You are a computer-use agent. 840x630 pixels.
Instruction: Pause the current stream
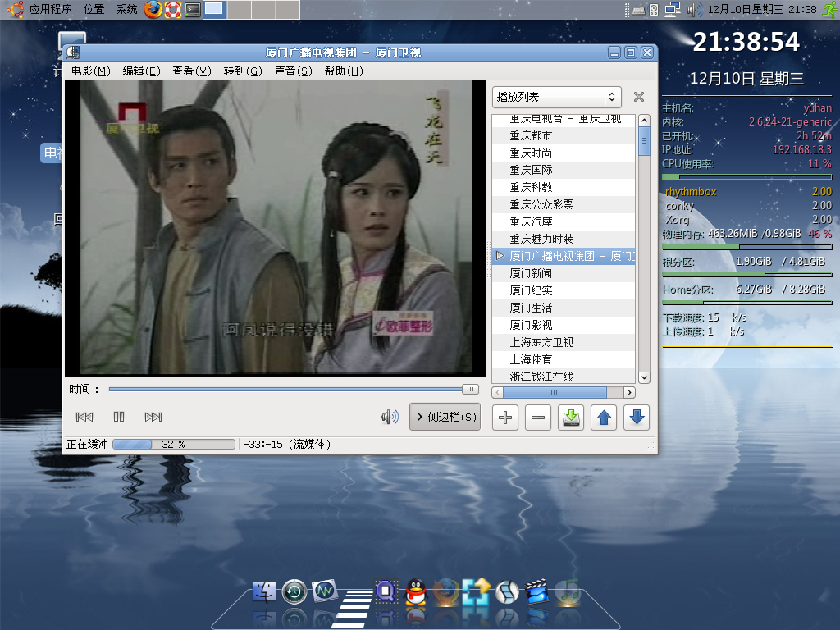pos(119,417)
